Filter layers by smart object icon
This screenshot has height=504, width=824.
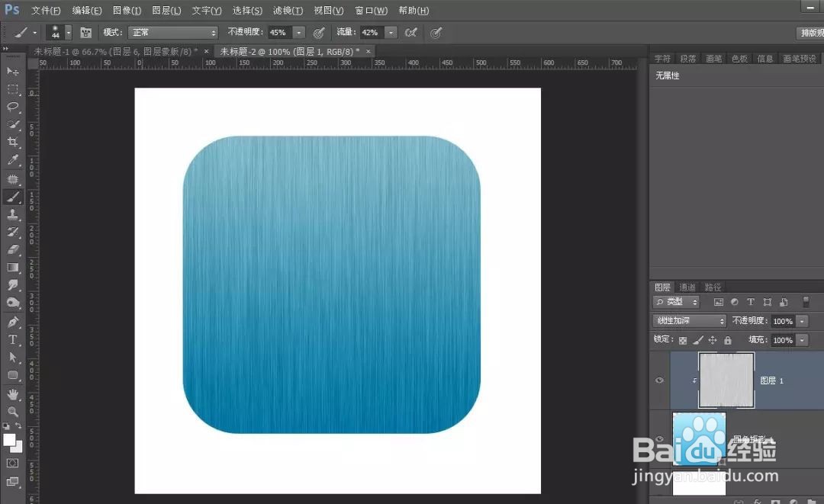(x=784, y=302)
